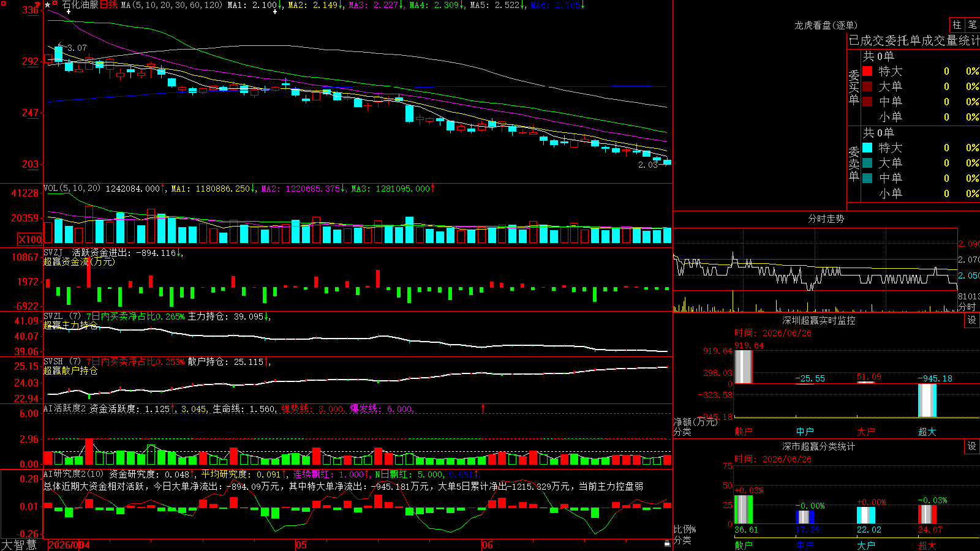Click the 石化油服 stock name label
Screen dimensions: 980x551
click(x=80, y=5)
